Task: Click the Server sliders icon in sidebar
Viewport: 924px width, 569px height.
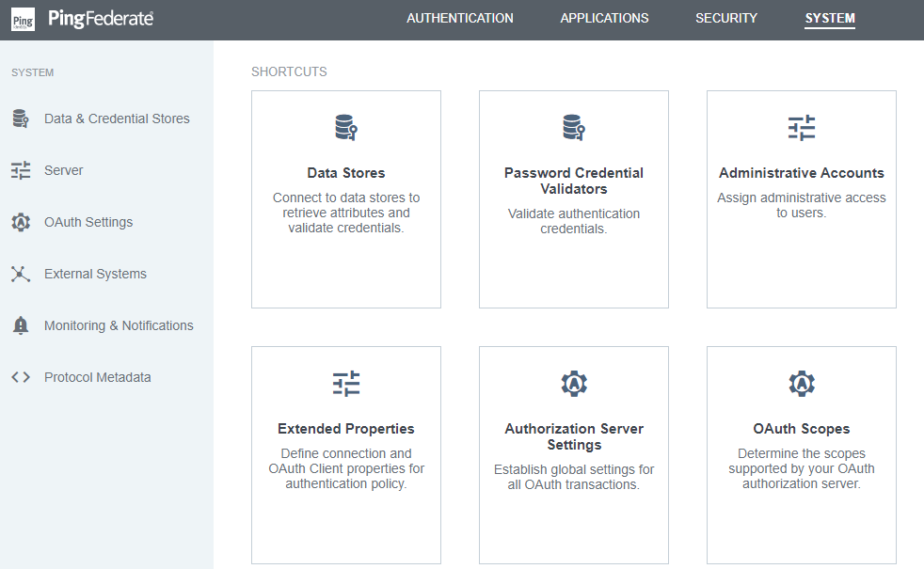Action: click(21, 170)
